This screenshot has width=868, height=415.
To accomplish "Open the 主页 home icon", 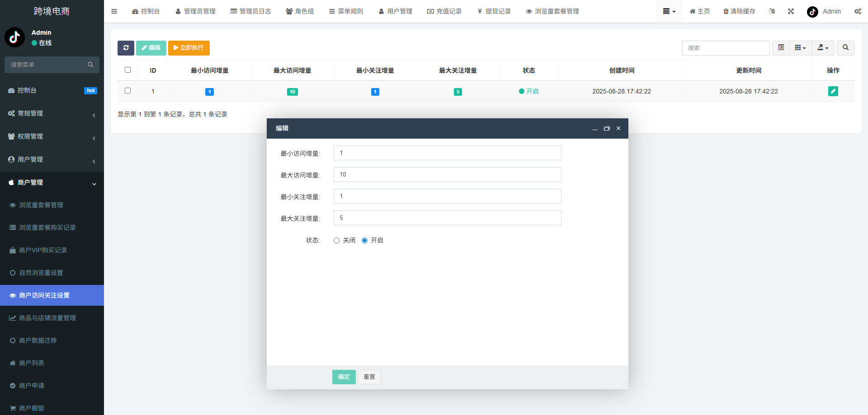I will 692,11.
